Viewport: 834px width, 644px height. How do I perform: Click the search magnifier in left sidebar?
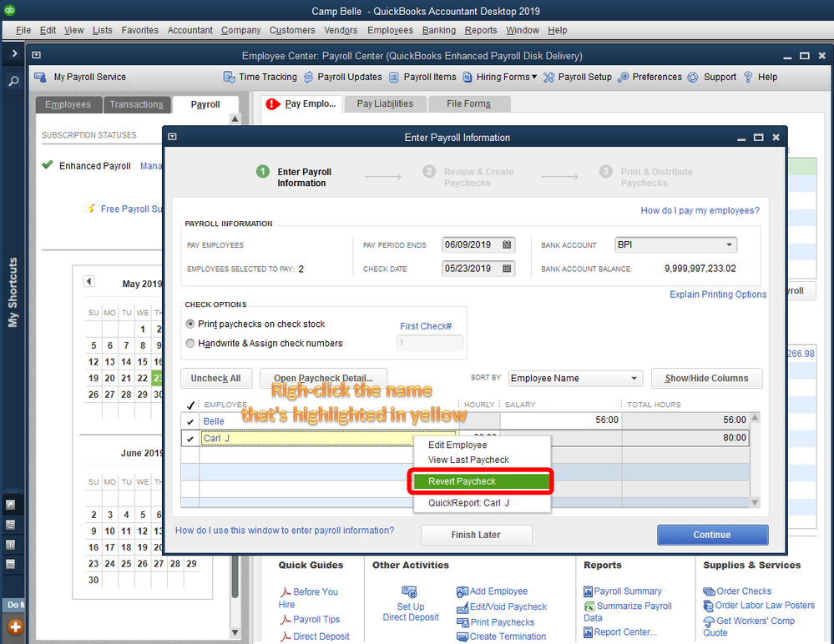[13, 81]
